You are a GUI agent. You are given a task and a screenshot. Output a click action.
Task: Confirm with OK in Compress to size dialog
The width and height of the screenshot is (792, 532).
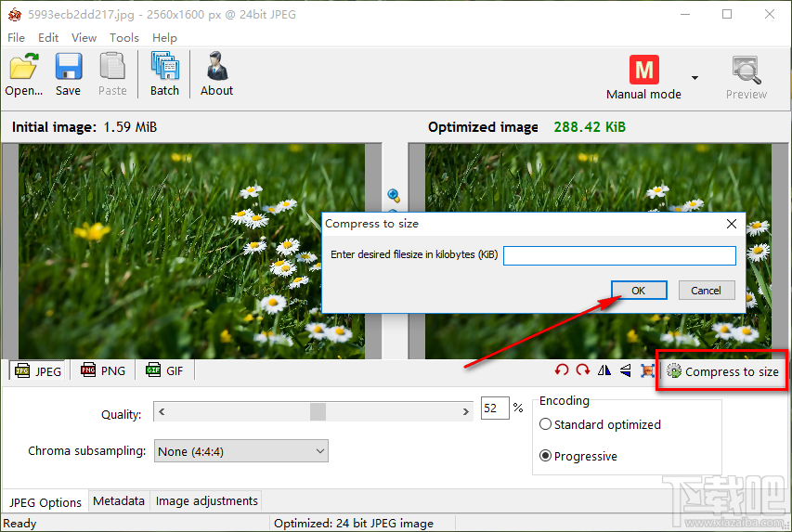pyautogui.click(x=639, y=291)
